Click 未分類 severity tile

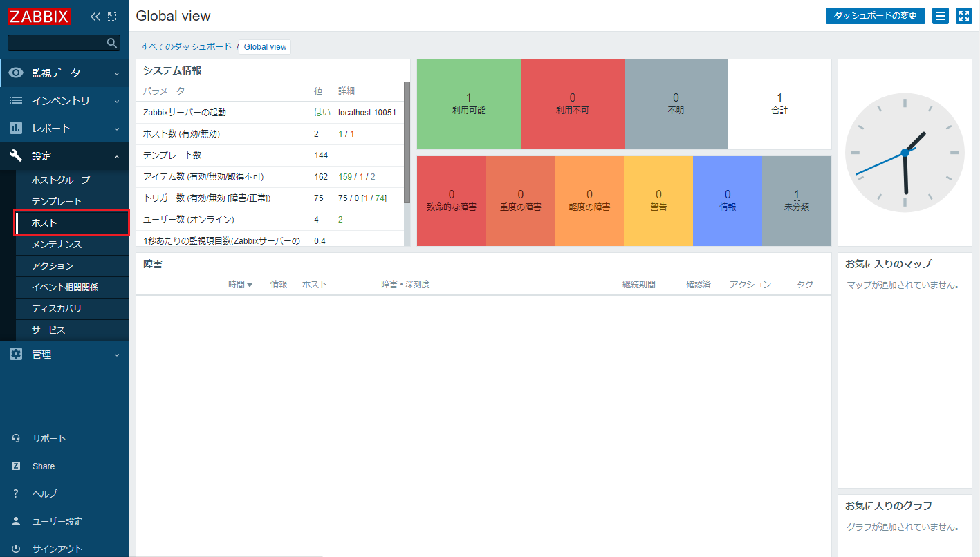pyautogui.click(x=797, y=201)
